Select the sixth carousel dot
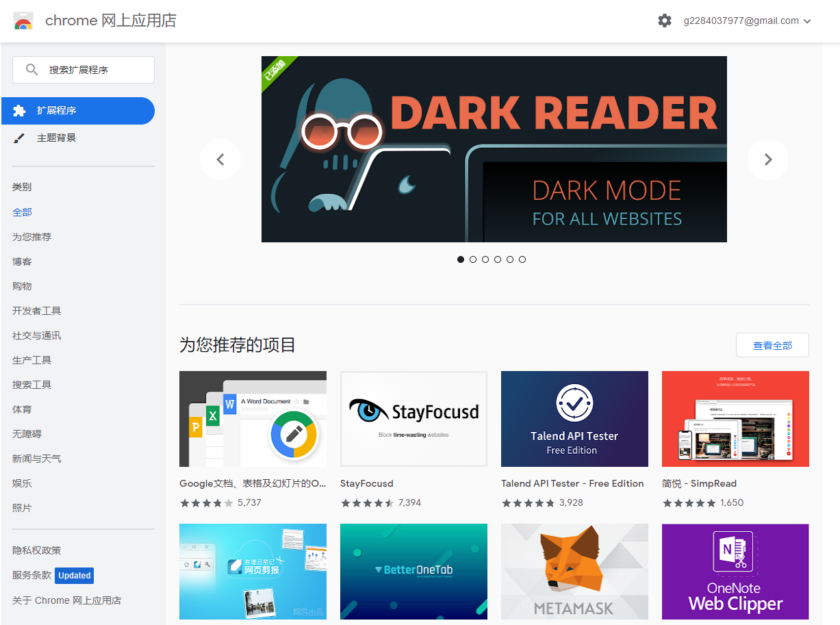Screen dimensions: 840x625 click(522, 259)
